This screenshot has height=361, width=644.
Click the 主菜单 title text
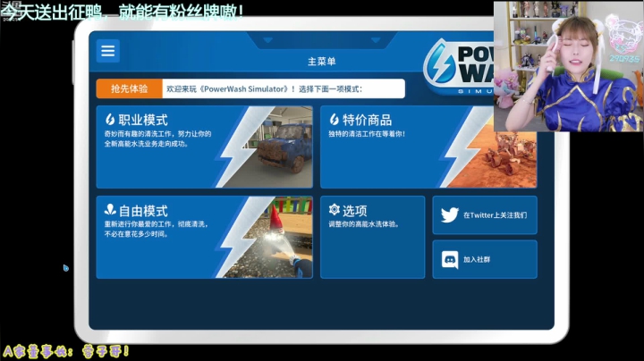(322, 62)
